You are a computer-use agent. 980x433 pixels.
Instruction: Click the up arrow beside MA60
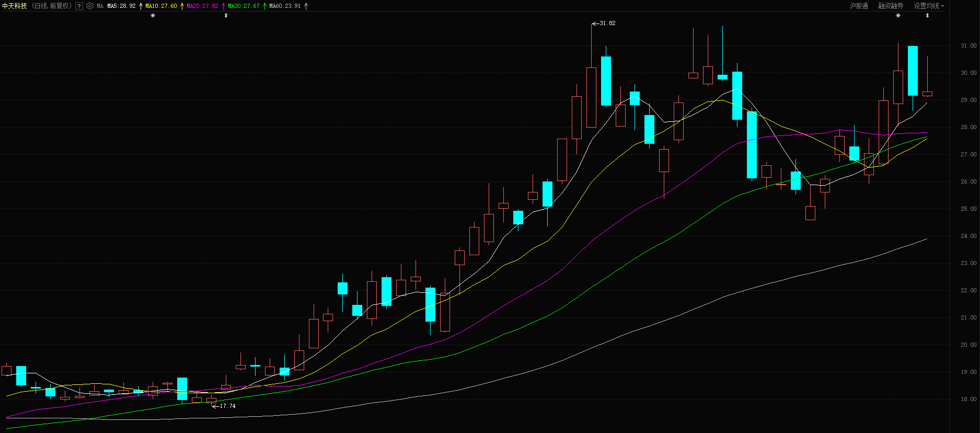[306, 6]
